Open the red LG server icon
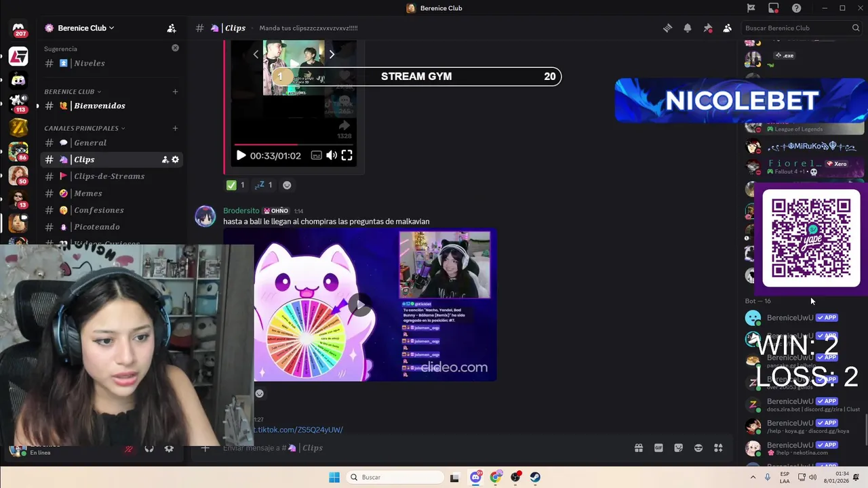Screen dimensions: 868x488 pyautogui.click(x=18, y=56)
